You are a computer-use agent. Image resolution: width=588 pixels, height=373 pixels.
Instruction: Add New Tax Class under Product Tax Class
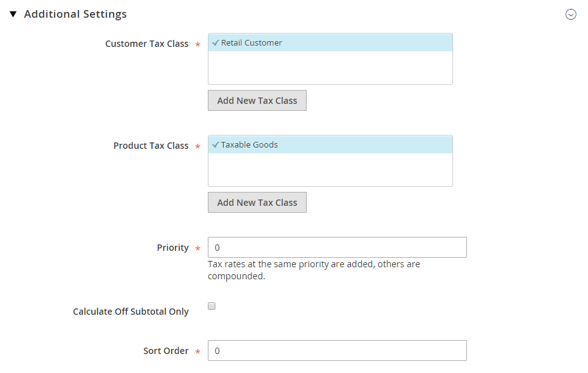pos(257,203)
